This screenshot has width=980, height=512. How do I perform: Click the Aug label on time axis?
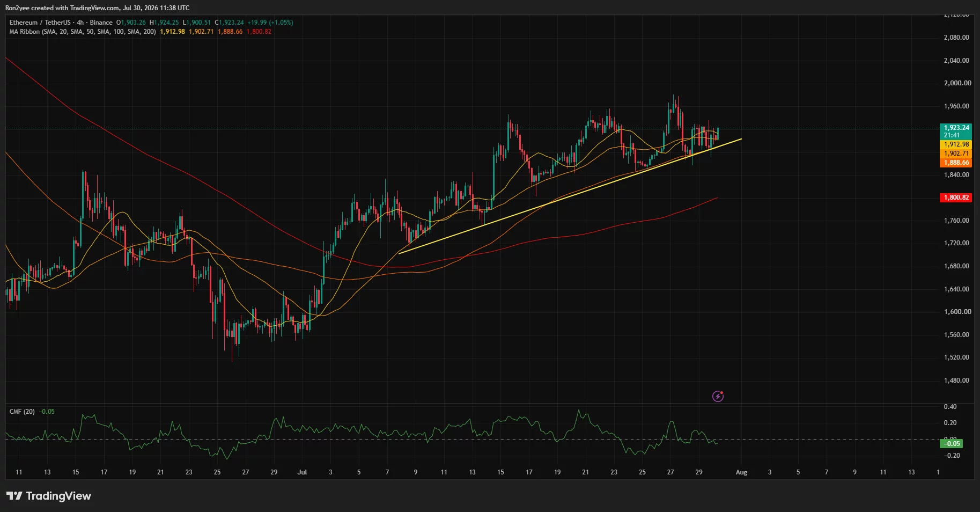click(x=741, y=472)
